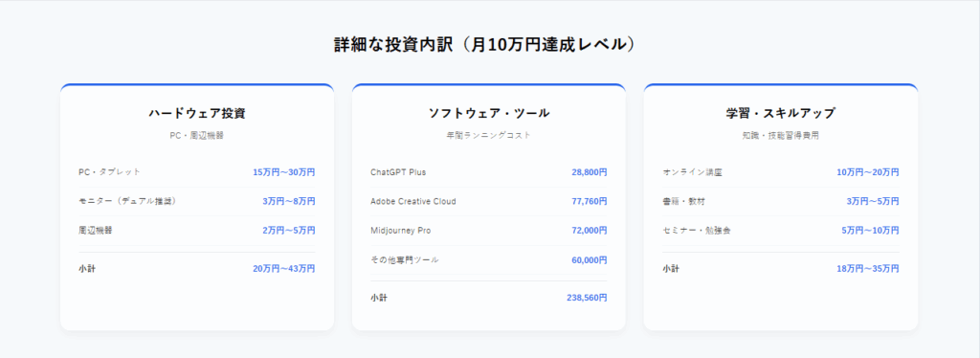
Task: Click the 72,000円 Midjourney price
Action: (x=589, y=231)
